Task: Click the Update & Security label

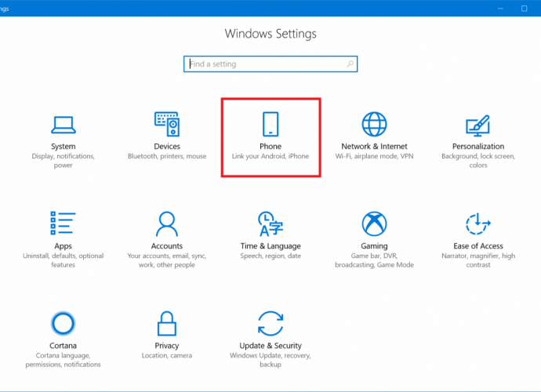Action: [270, 346]
